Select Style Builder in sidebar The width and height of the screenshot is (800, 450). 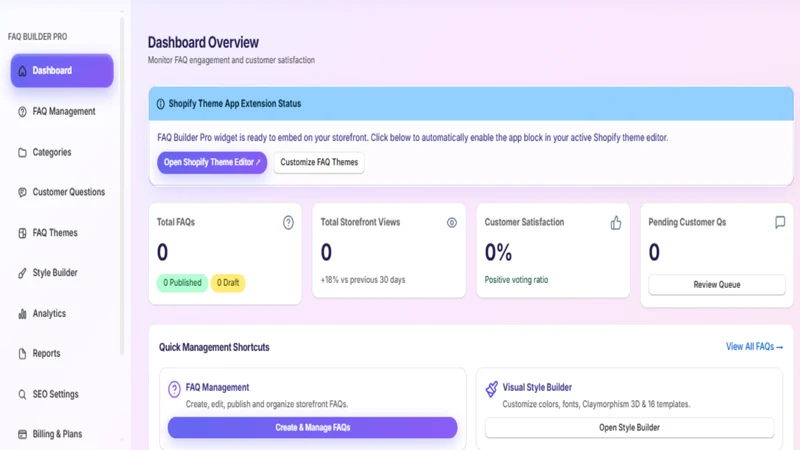pos(62,272)
